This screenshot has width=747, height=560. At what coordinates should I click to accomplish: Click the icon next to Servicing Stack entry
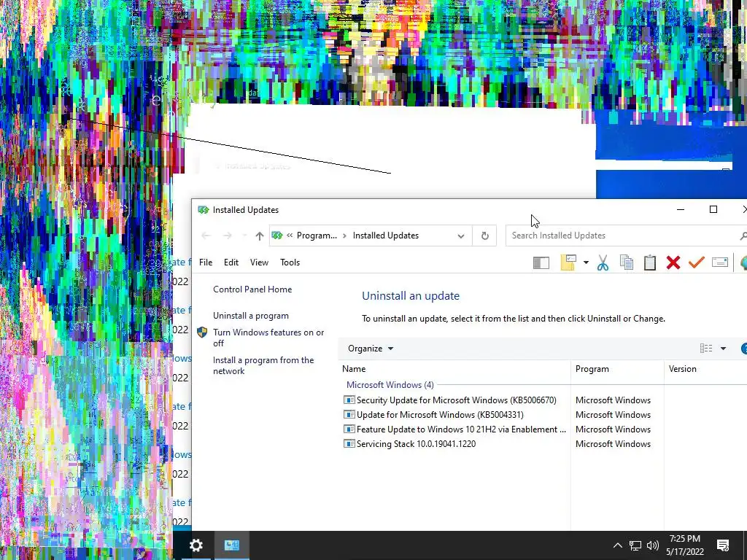click(349, 444)
